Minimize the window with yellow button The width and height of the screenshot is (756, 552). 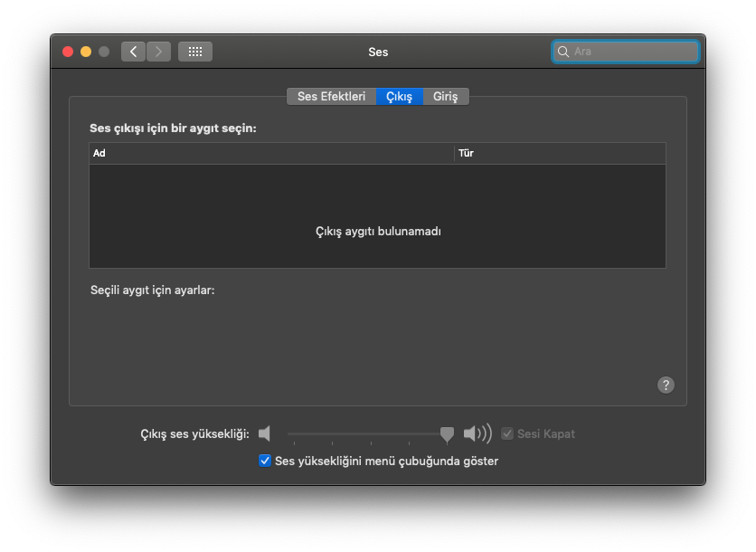(86, 52)
